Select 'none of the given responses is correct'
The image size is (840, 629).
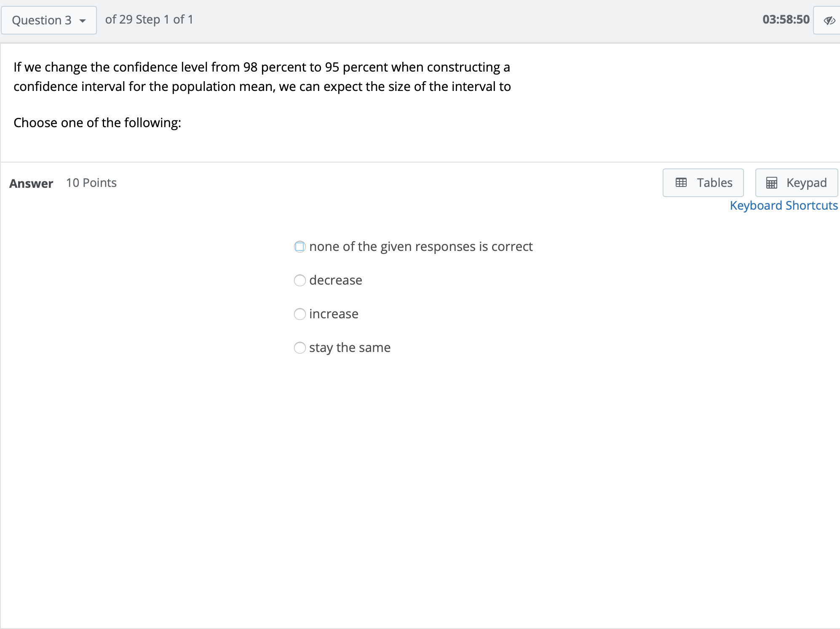[x=300, y=247]
